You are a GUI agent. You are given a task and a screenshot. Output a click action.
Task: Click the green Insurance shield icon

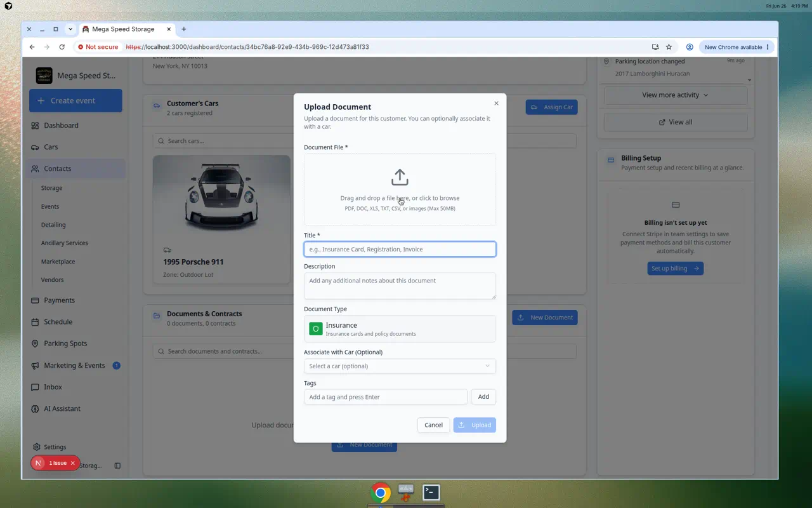tap(315, 329)
